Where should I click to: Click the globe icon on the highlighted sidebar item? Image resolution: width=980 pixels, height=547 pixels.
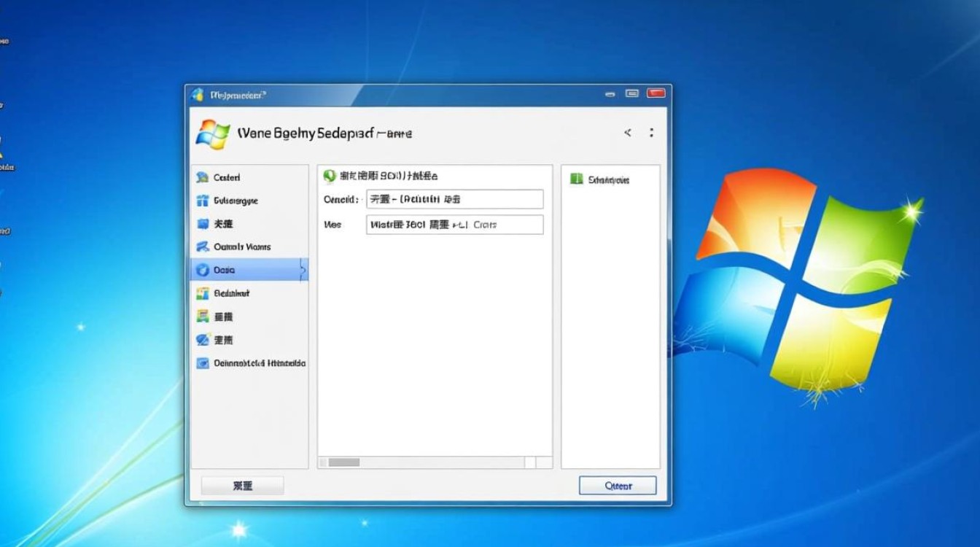203,270
